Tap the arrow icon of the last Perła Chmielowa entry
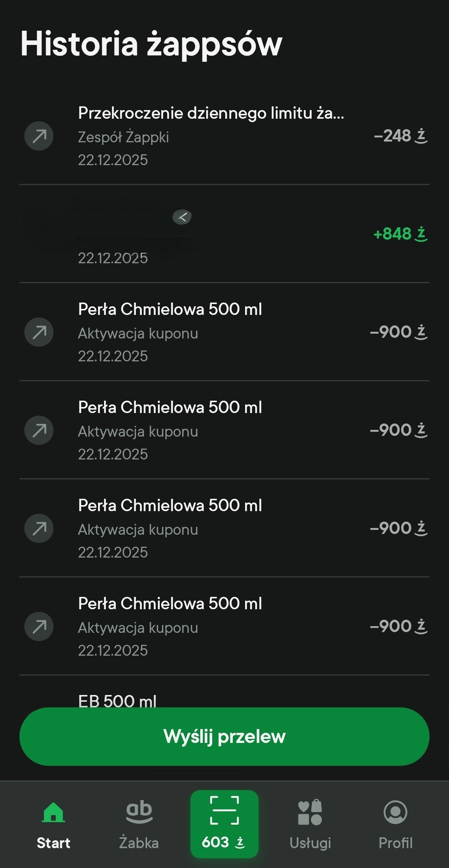The image size is (449, 868). 39,626
